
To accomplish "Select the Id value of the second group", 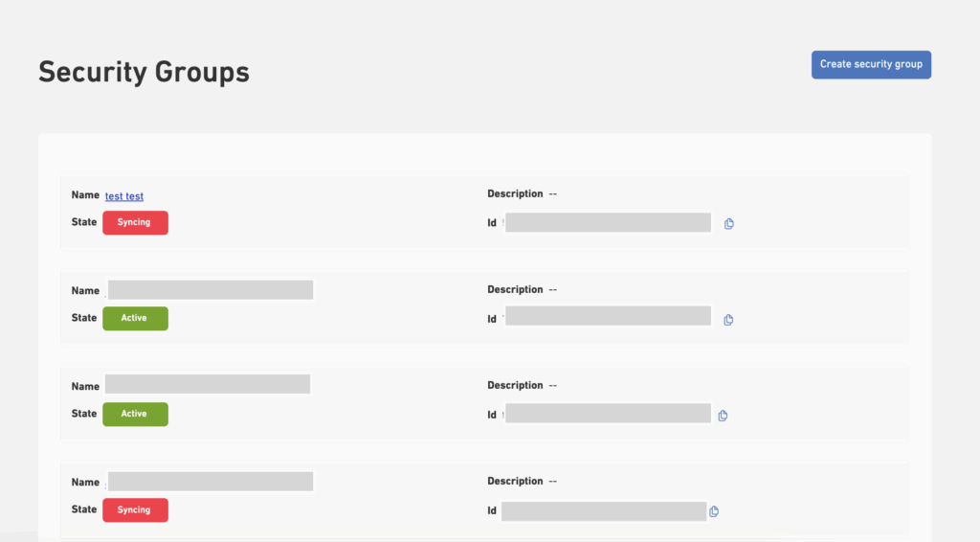I will pyautogui.click(x=608, y=316).
